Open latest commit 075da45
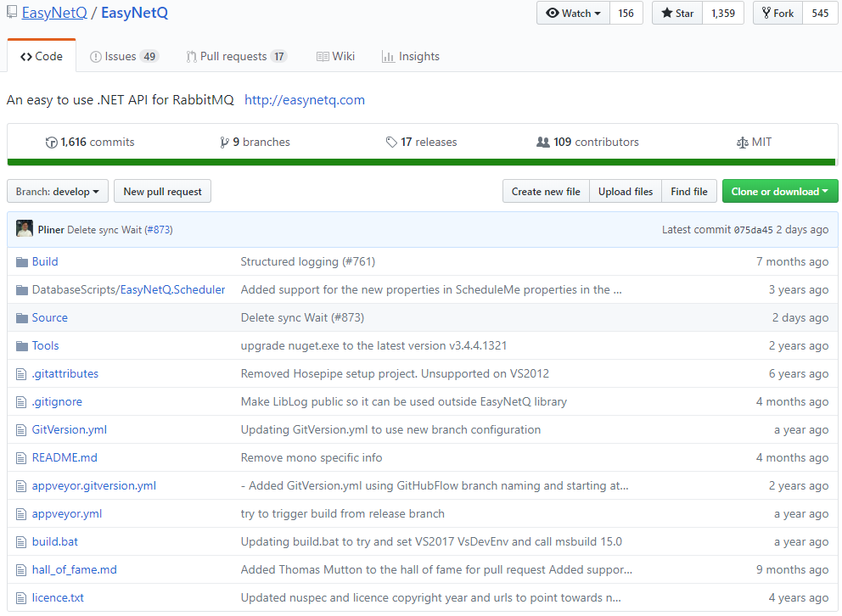Image resolution: width=842 pixels, height=616 pixels. click(754, 230)
